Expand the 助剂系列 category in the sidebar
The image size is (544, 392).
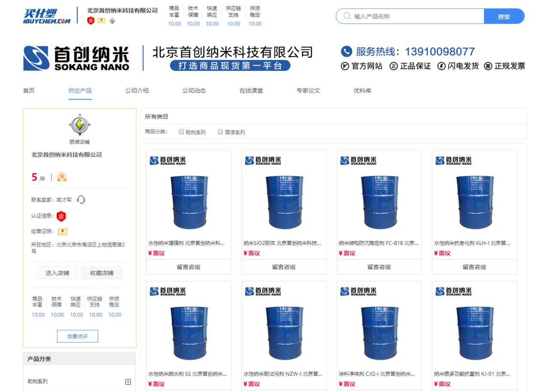click(x=128, y=382)
